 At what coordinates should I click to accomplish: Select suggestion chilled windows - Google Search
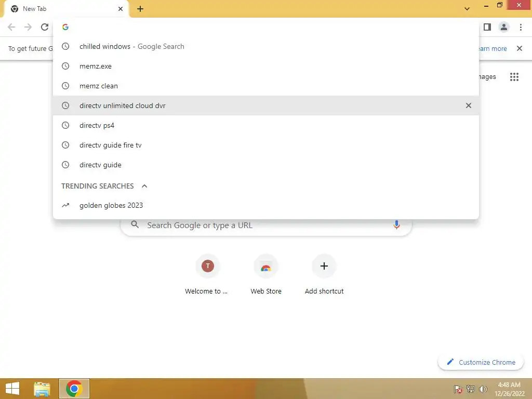266,46
